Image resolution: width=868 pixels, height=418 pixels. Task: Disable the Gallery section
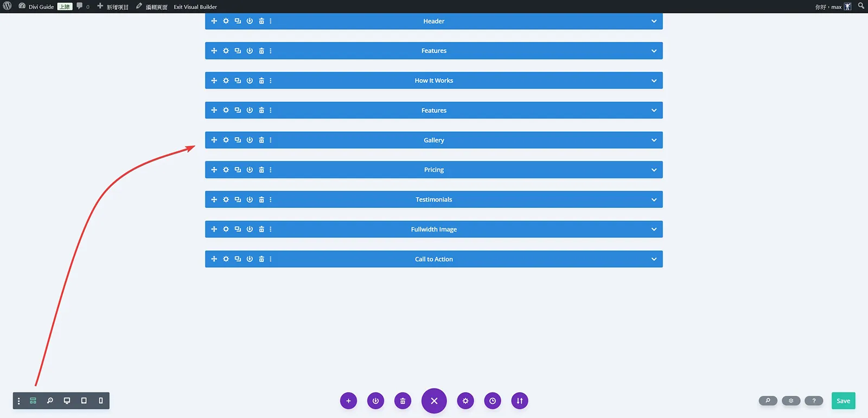[x=250, y=140]
